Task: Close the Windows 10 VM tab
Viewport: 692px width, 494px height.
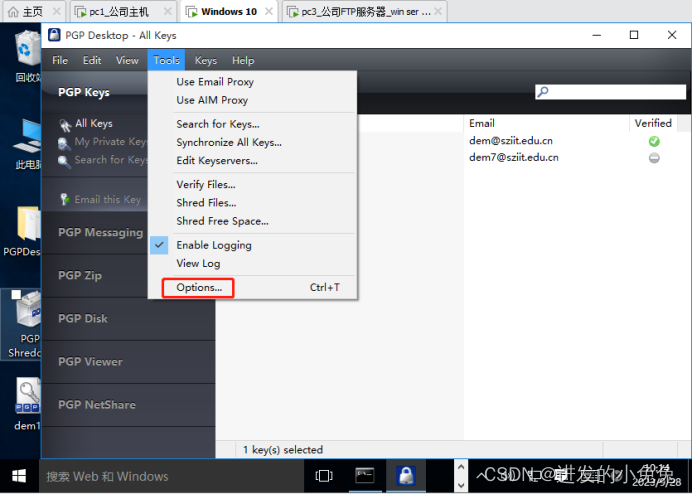Action: click(x=269, y=11)
